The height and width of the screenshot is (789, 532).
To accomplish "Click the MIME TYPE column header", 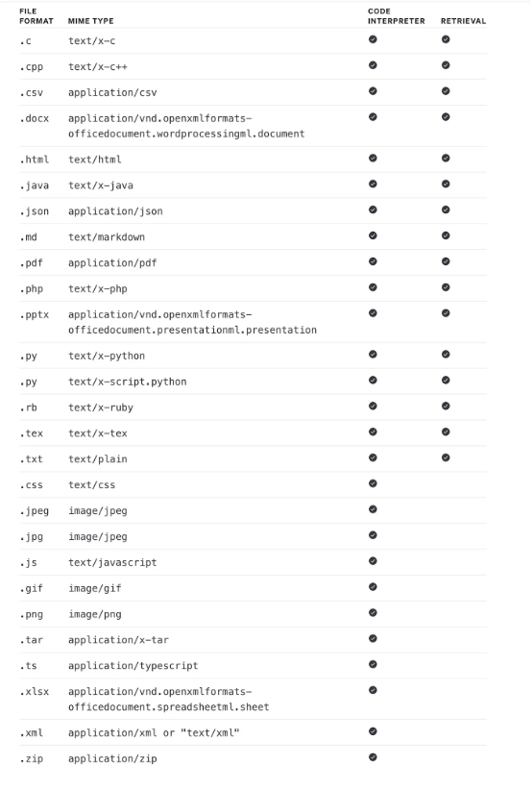I will pos(91,21).
